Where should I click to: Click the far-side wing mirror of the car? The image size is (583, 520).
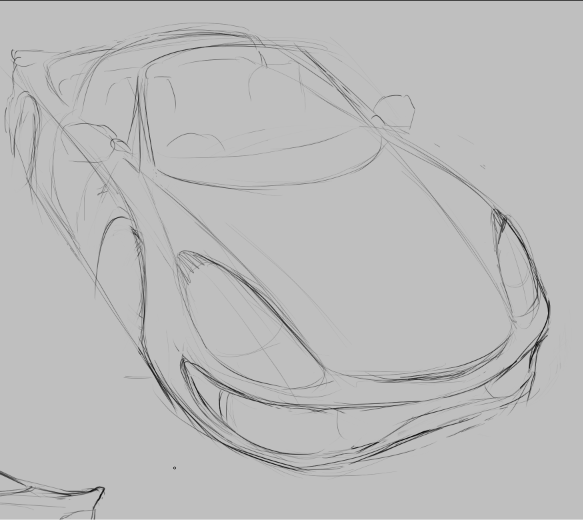point(394,111)
